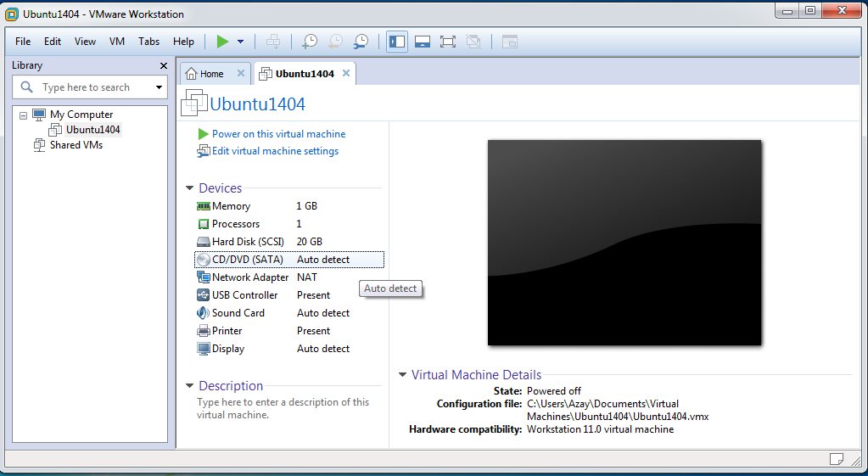Click the '20 GB' hard disk value

310,242
